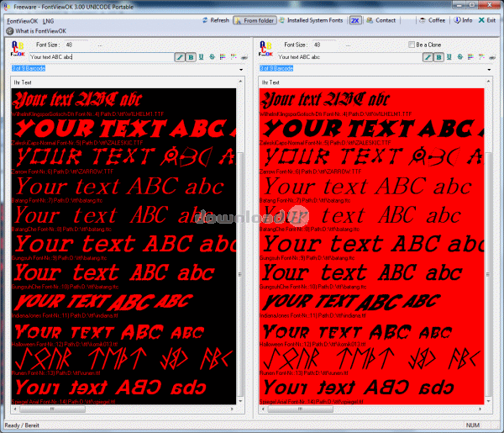The image size is (504, 433).
Task: Open text color picker in left pane
Action: pyautogui.click(x=223, y=57)
